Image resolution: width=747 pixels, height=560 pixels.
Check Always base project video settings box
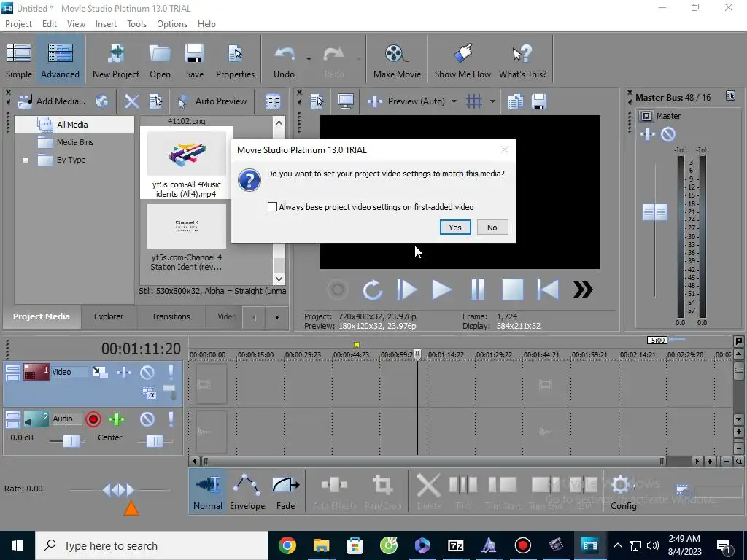coord(272,206)
